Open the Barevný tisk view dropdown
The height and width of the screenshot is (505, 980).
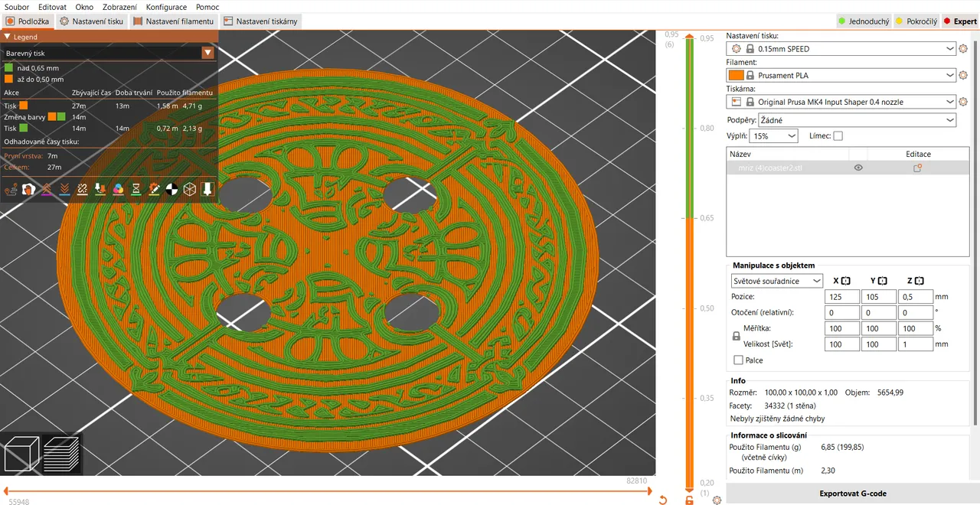[109, 53]
